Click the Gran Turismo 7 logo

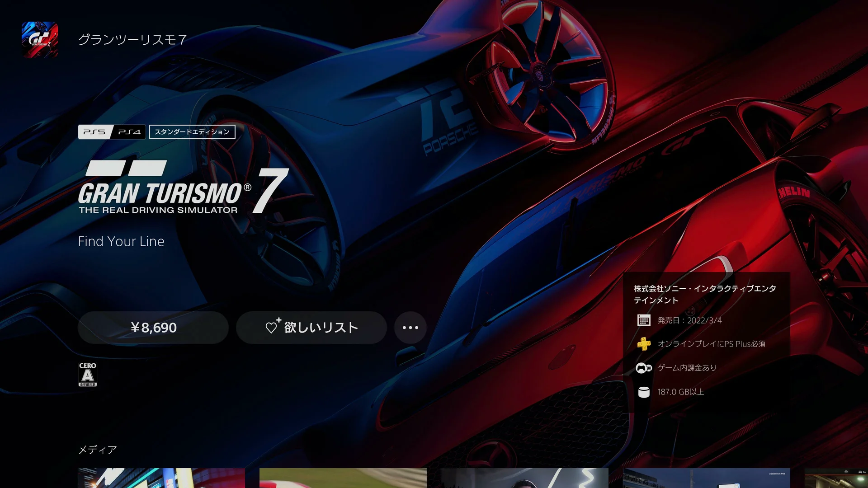click(184, 187)
